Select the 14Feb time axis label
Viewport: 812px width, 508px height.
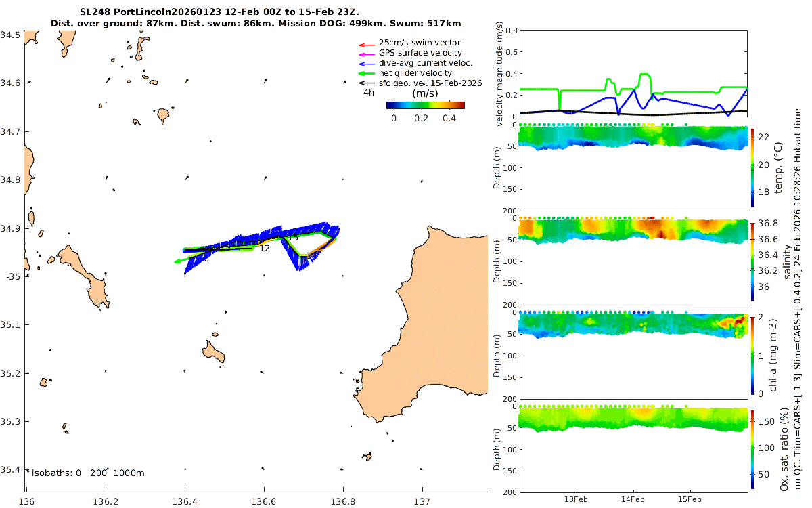click(x=633, y=500)
